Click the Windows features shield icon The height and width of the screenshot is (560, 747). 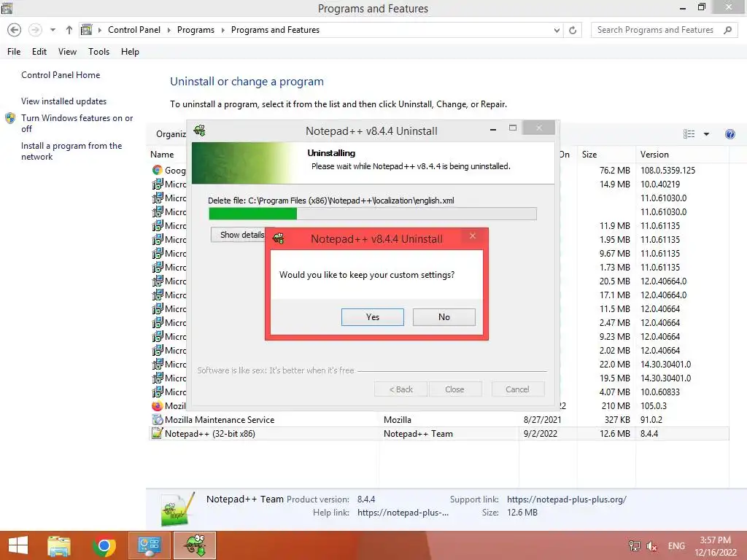(x=10, y=118)
